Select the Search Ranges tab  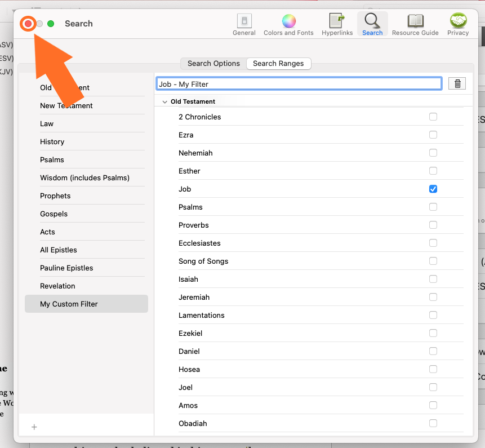point(278,64)
